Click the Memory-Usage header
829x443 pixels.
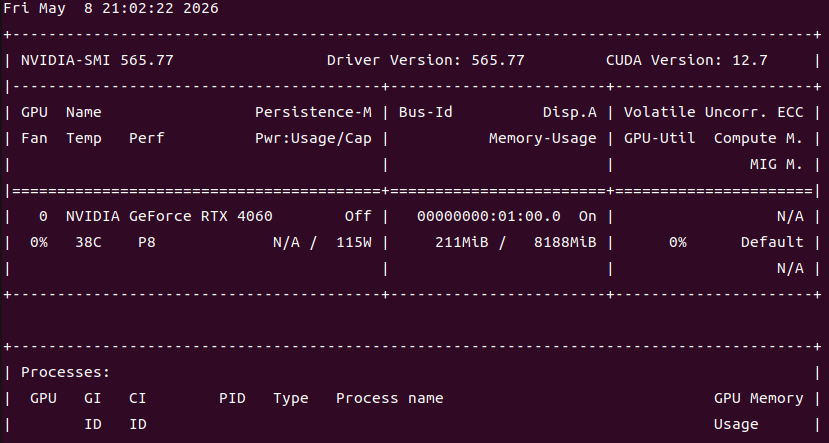click(x=542, y=139)
